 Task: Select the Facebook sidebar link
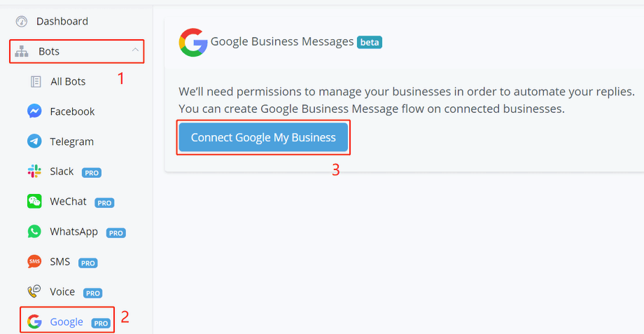tap(72, 111)
